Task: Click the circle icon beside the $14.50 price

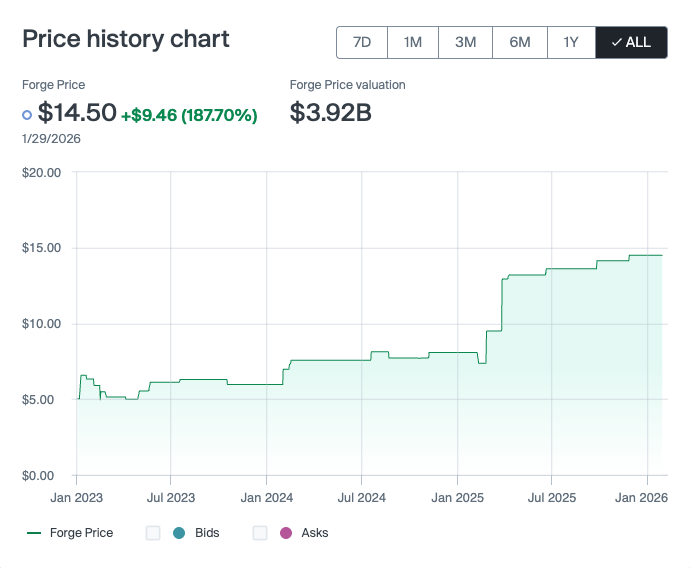Action: (x=27, y=115)
